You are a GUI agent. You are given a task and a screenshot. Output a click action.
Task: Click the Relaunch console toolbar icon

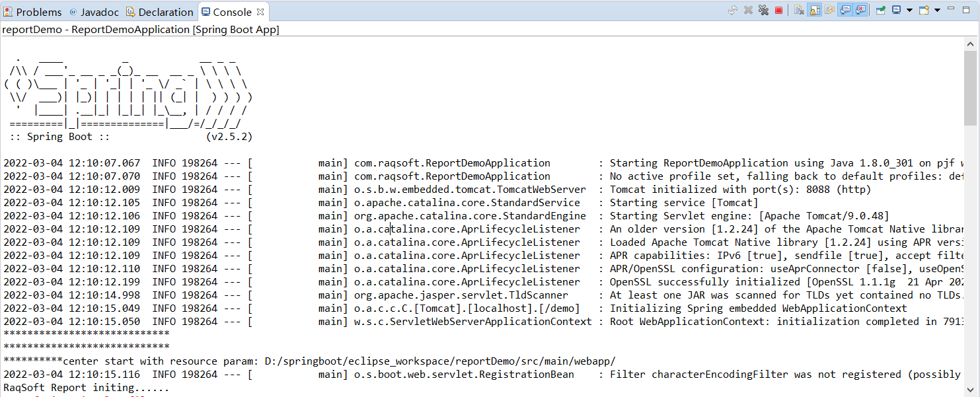click(x=733, y=10)
